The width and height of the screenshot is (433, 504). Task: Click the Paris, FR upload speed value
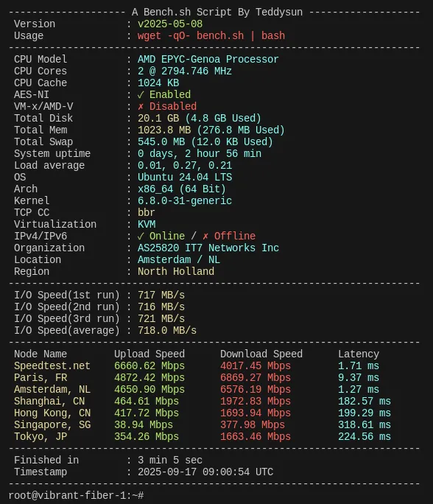click(x=149, y=378)
